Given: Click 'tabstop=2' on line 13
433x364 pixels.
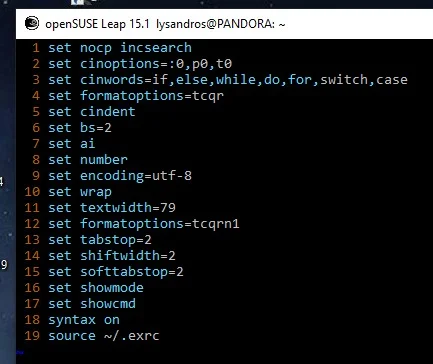Looking at the screenshot, I should pyautogui.click(x=116, y=240).
